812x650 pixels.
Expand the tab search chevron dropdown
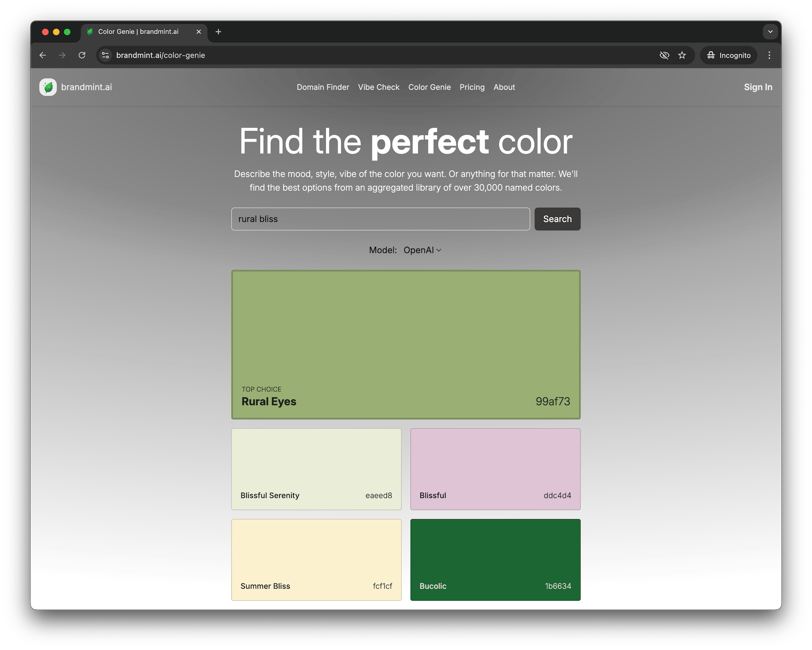(x=770, y=32)
